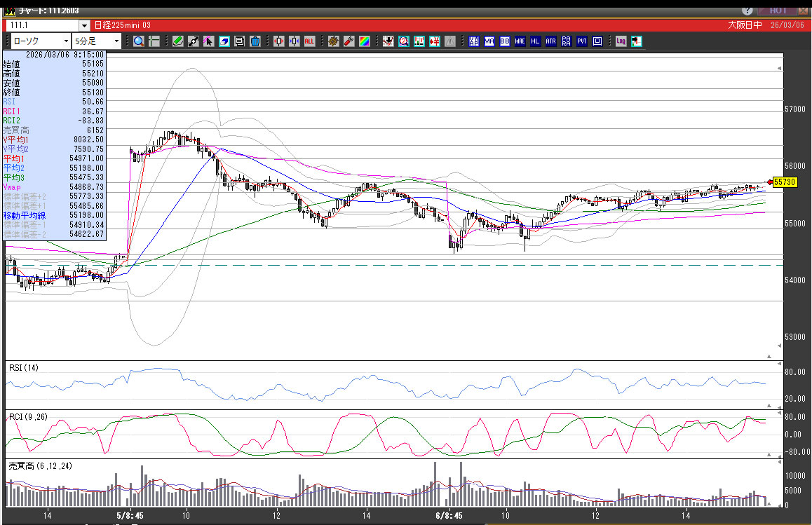Click the round help question mark icon
Image resolution: width=812 pixels, height=525 pixels.
pos(748,11)
